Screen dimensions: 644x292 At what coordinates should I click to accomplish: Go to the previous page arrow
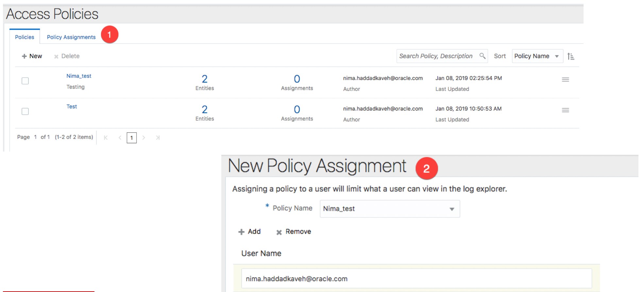[x=120, y=138]
